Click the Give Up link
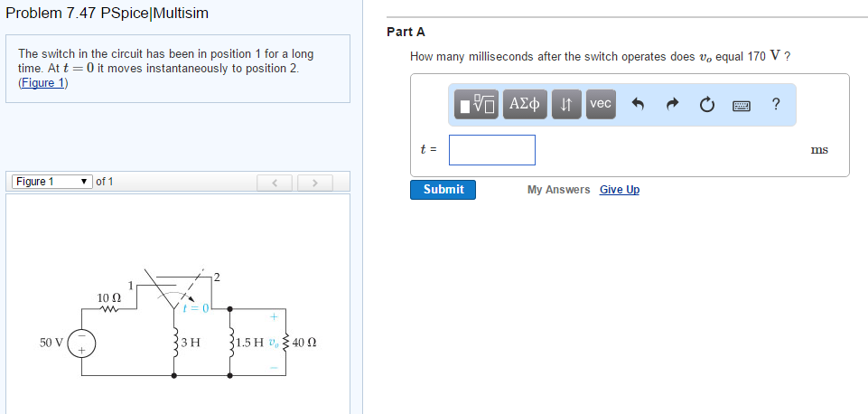 tap(620, 190)
